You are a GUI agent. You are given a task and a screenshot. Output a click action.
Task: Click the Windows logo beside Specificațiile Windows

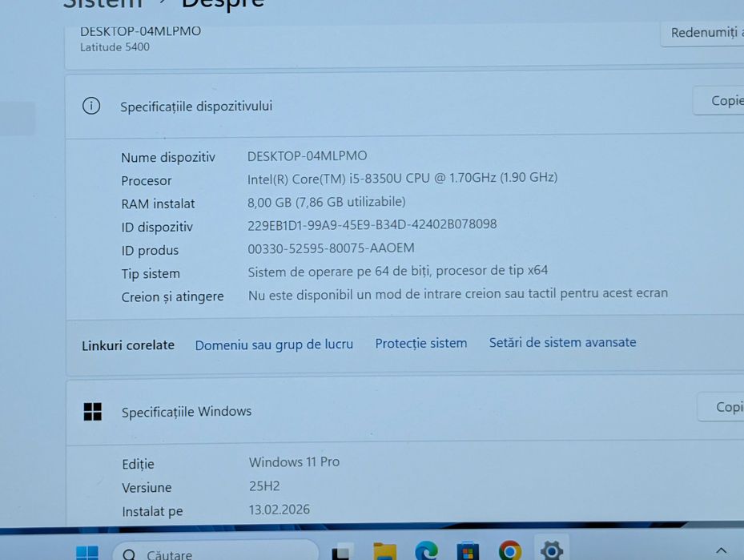point(93,412)
